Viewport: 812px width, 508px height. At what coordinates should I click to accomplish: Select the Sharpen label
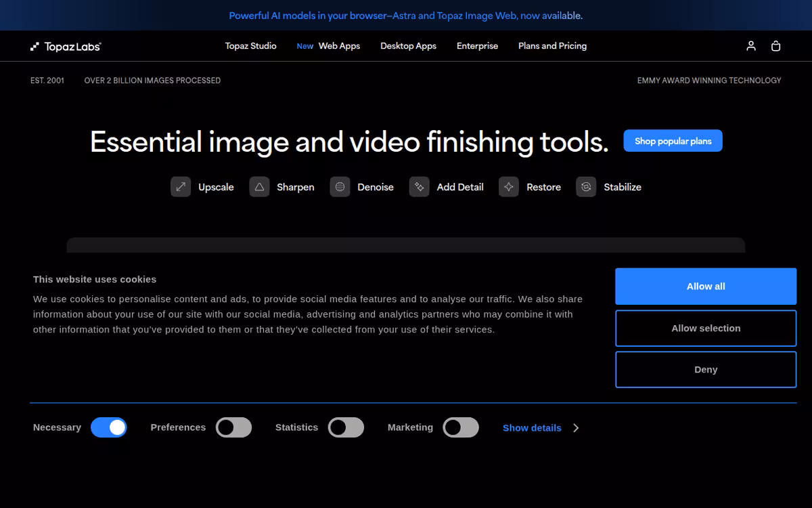click(295, 187)
